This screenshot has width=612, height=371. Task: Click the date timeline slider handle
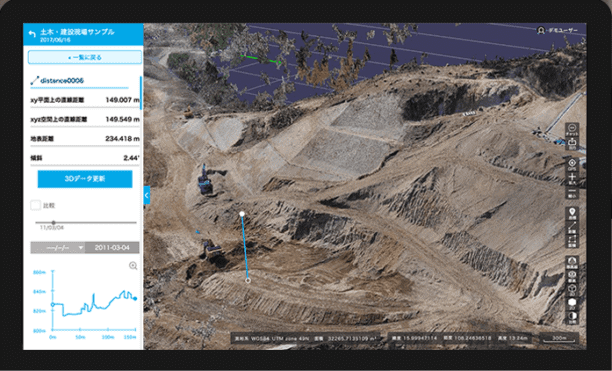pos(53,223)
